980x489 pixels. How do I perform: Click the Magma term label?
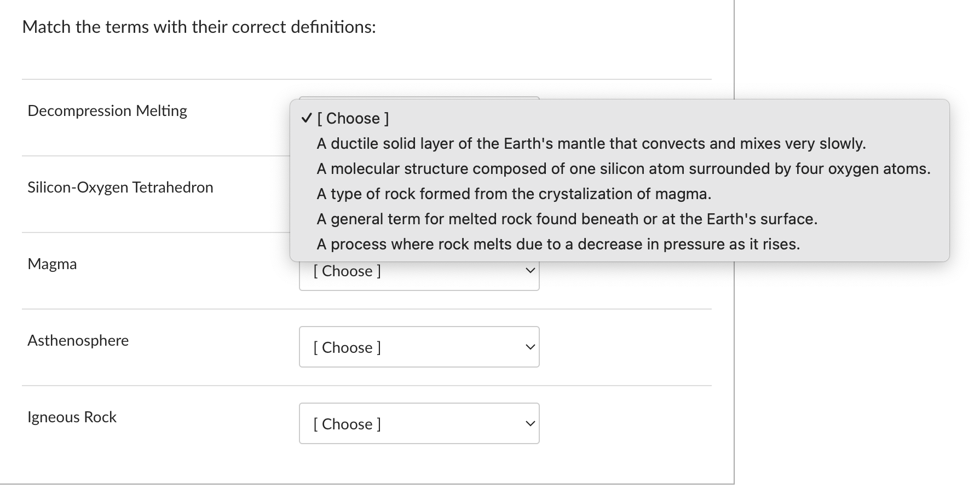[x=53, y=264]
